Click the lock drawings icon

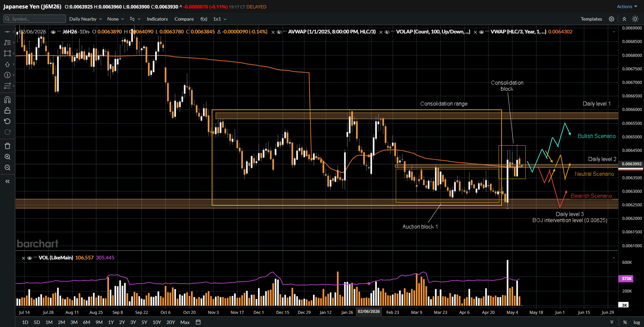(7, 110)
